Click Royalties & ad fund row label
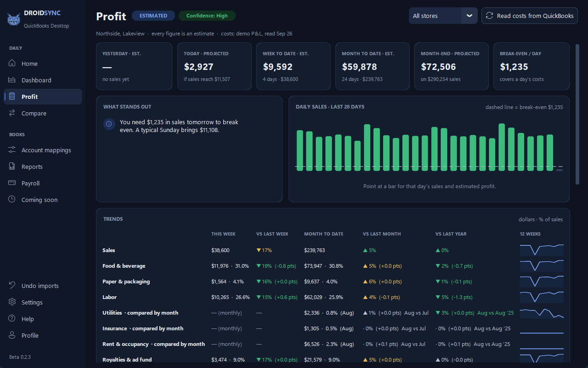Viewport: 588px width, 368px height. click(x=127, y=360)
